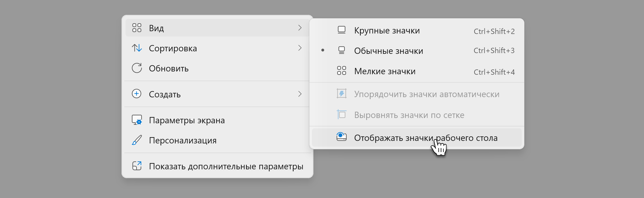Toggle Выровнять значки по сетке
644x198 pixels.
click(x=417, y=115)
